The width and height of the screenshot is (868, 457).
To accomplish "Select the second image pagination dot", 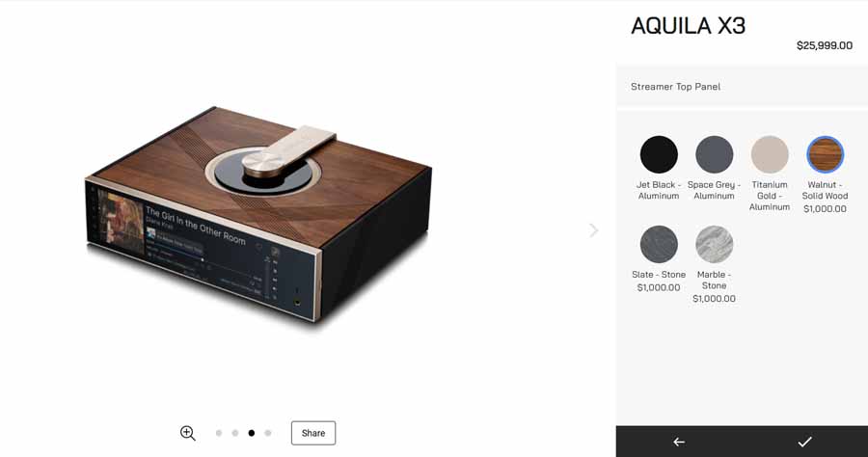I will (x=235, y=433).
